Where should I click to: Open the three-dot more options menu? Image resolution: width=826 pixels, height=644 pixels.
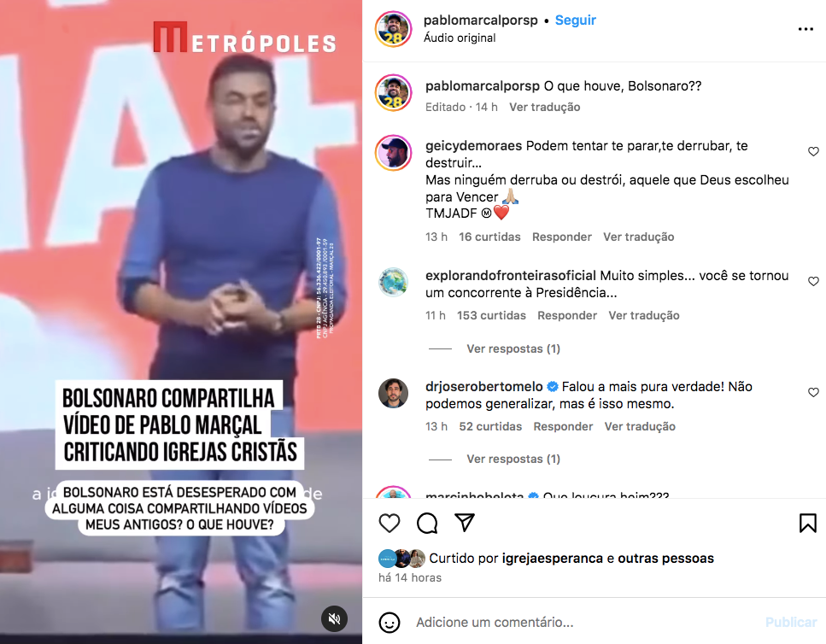click(805, 29)
